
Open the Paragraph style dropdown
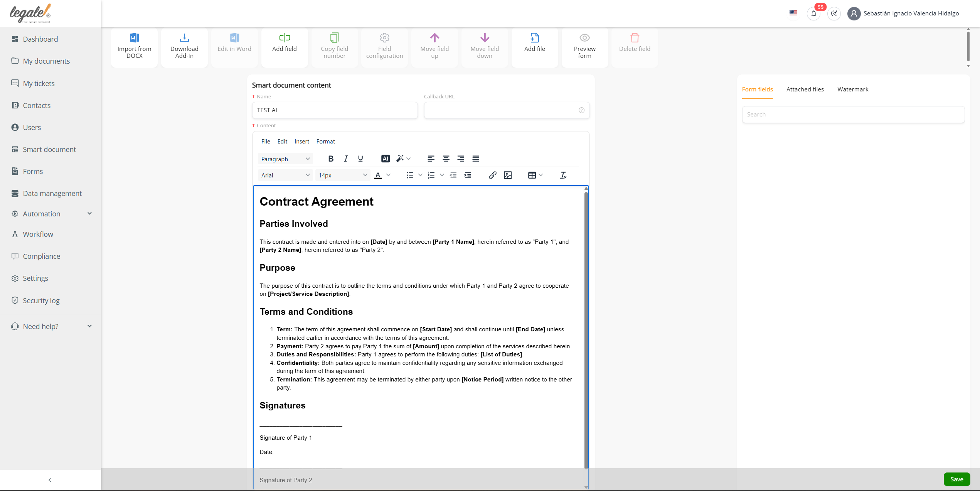pos(285,159)
